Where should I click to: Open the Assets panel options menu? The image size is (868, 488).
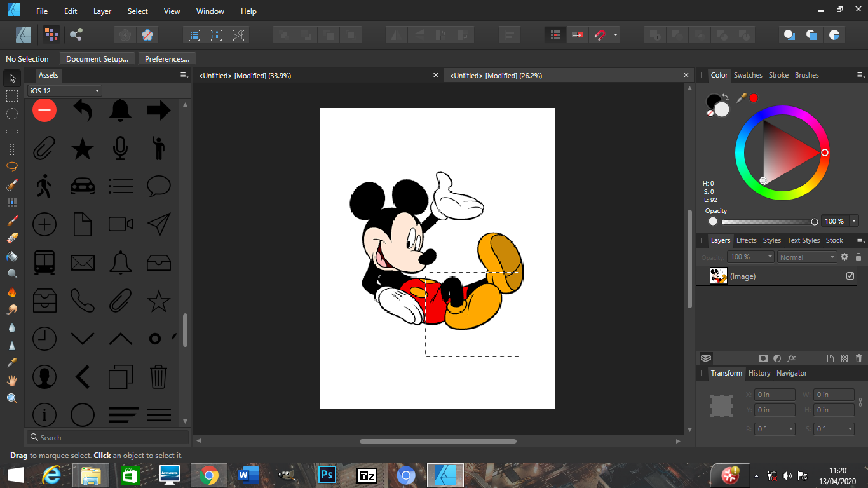(184, 75)
